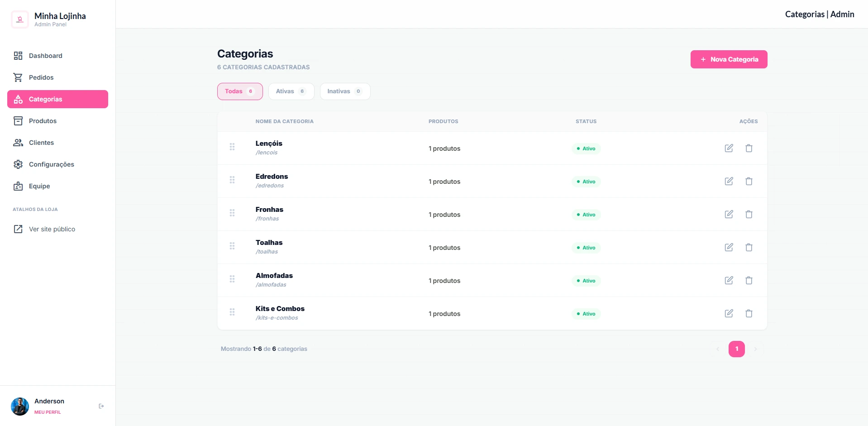Switch to the Ativas filter tab
The height and width of the screenshot is (426, 868).
[291, 91]
